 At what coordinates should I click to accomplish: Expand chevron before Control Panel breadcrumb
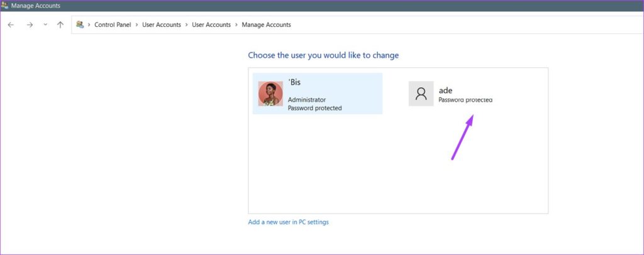click(89, 24)
